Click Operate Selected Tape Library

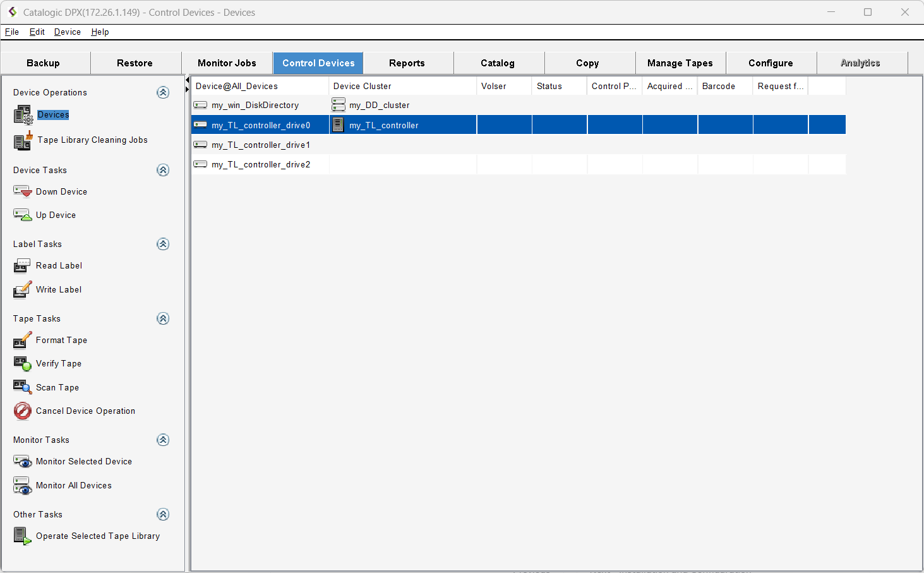coord(97,536)
